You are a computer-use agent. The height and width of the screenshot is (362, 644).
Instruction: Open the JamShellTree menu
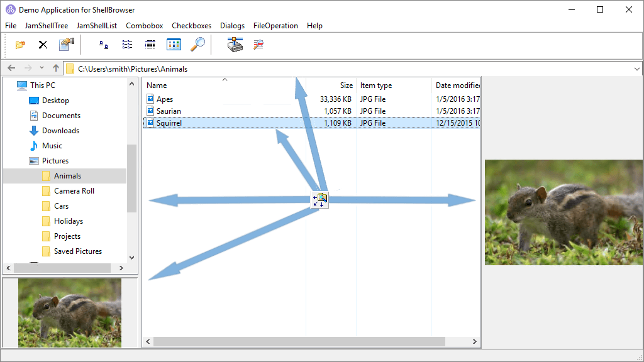[x=46, y=26]
